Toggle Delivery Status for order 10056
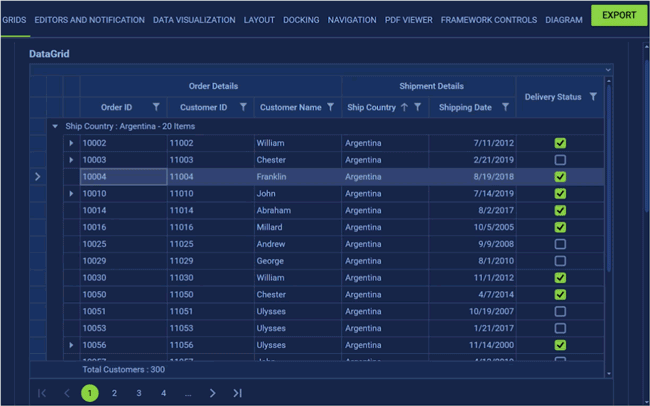 click(560, 345)
